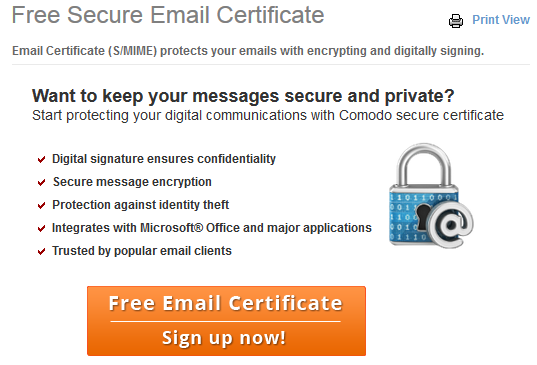Click the 'Integrates with Microsoft Office' bullet text
Viewport: 537px width, 365px height.
(212, 228)
